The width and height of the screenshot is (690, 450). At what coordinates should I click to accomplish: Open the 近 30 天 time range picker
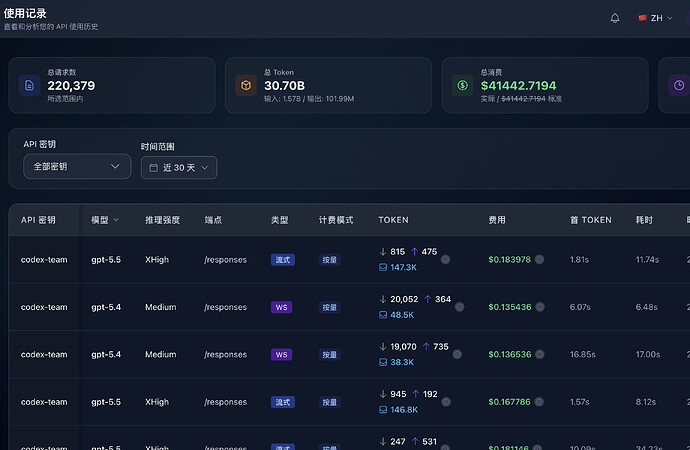179,168
